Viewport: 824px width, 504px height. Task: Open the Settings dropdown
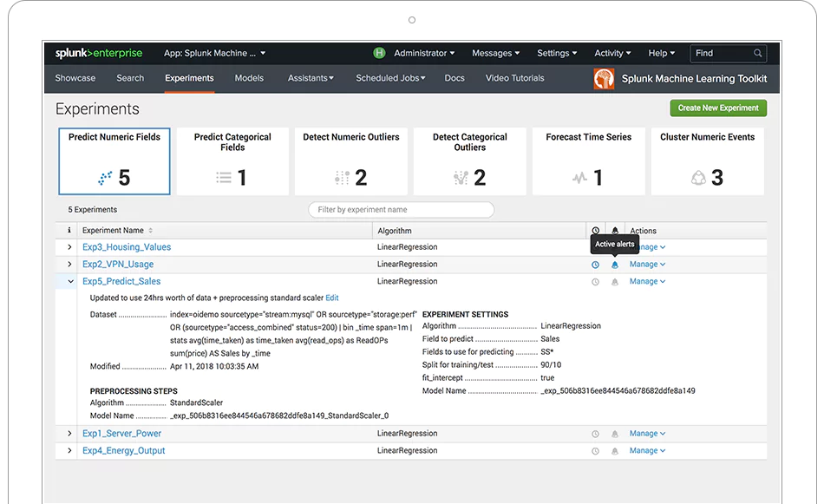557,53
